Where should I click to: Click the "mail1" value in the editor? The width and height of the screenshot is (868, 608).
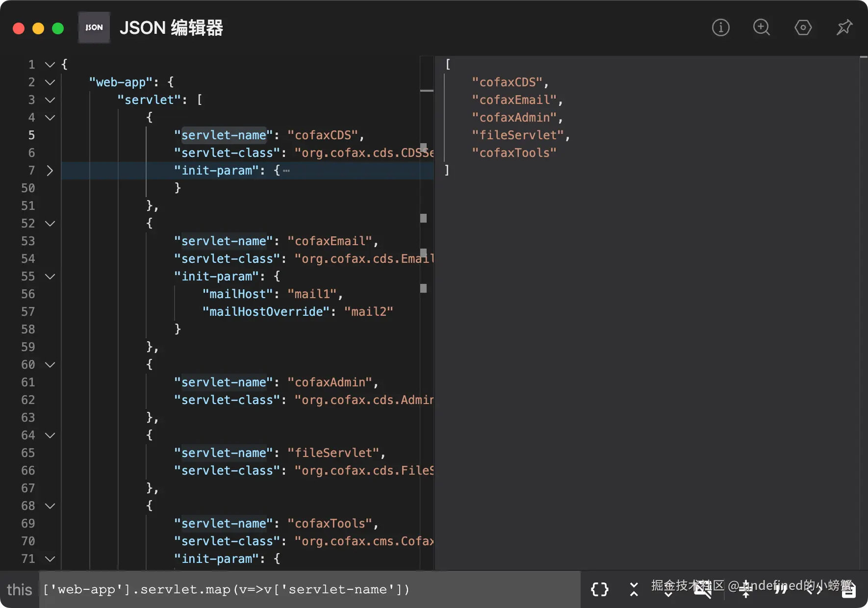312,294
